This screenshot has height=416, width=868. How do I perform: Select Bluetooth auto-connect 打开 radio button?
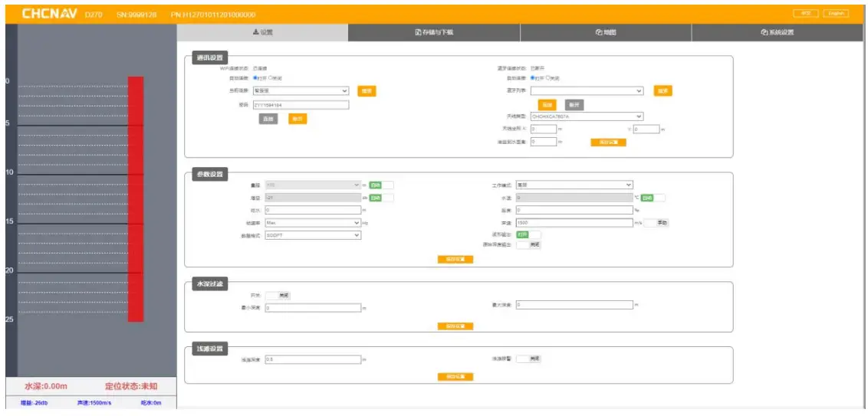coord(532,78)
